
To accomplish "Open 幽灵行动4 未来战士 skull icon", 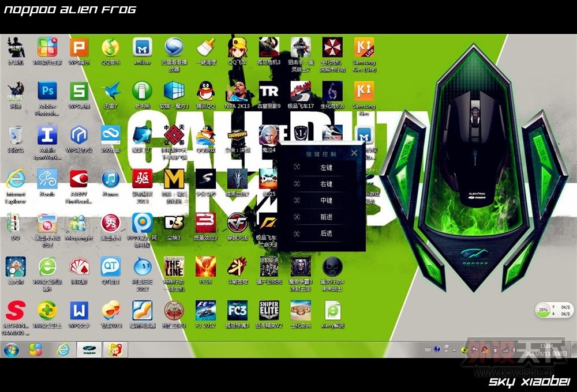I will [x=332, y=266].
